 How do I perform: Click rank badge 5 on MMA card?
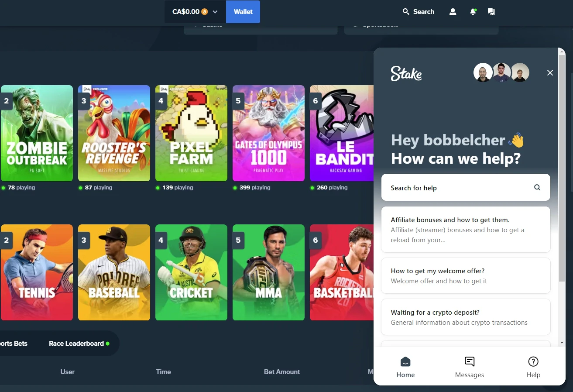click(x=238, y=240)
